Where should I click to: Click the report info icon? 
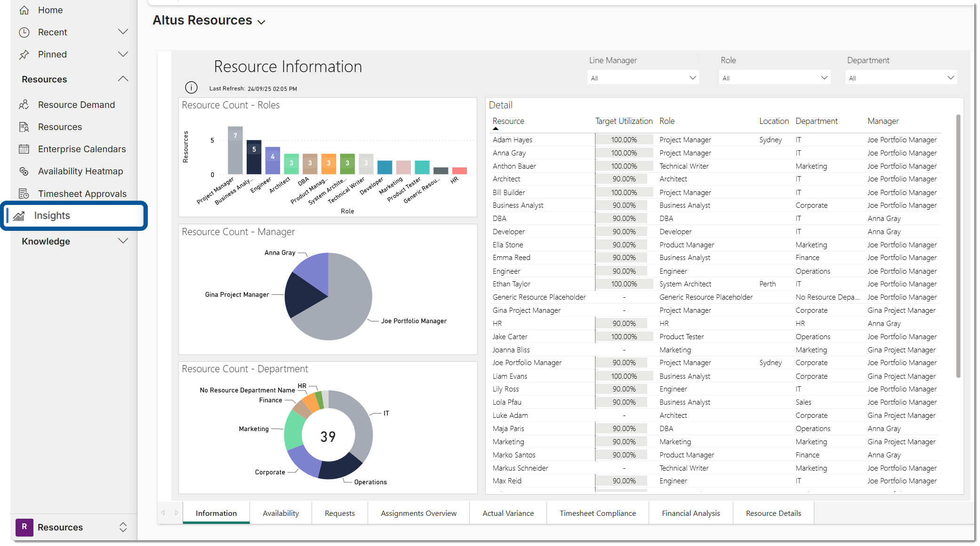[191, 88]
